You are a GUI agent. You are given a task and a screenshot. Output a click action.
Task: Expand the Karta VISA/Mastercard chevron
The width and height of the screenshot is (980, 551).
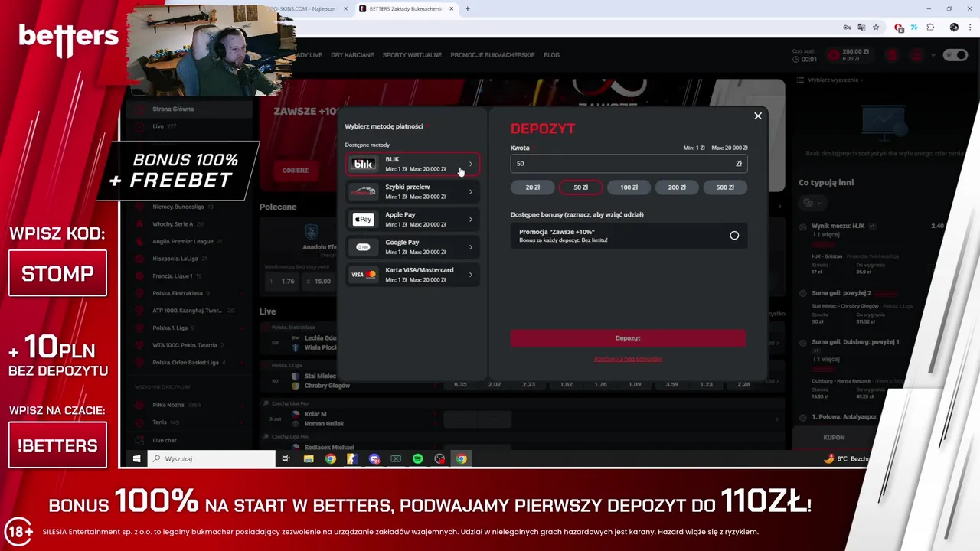pyautogui.click(x=471, y=275)
